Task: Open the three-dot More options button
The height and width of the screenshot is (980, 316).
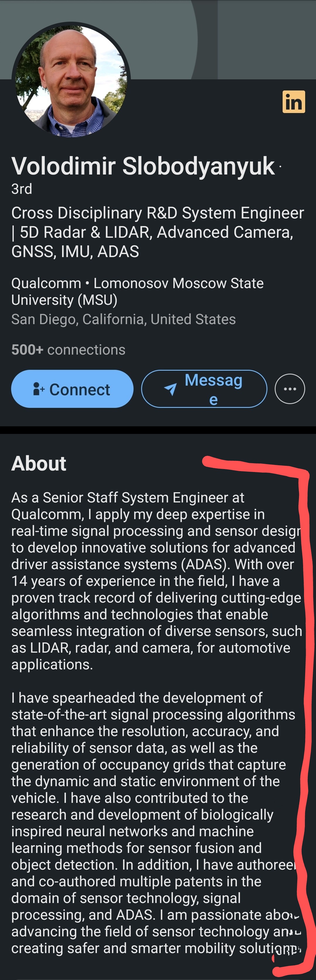Action: (x=290, y=389)
